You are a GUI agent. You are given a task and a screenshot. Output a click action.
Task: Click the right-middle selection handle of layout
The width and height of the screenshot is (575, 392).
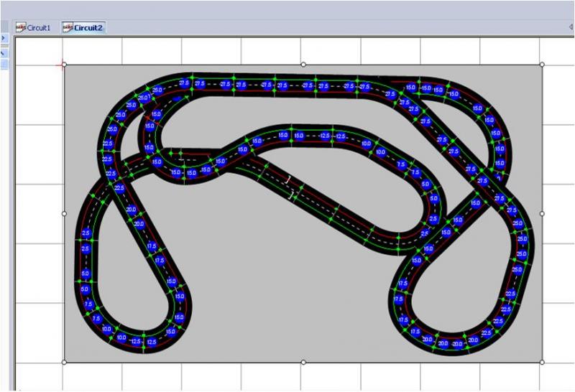click(x=541, y=213)
